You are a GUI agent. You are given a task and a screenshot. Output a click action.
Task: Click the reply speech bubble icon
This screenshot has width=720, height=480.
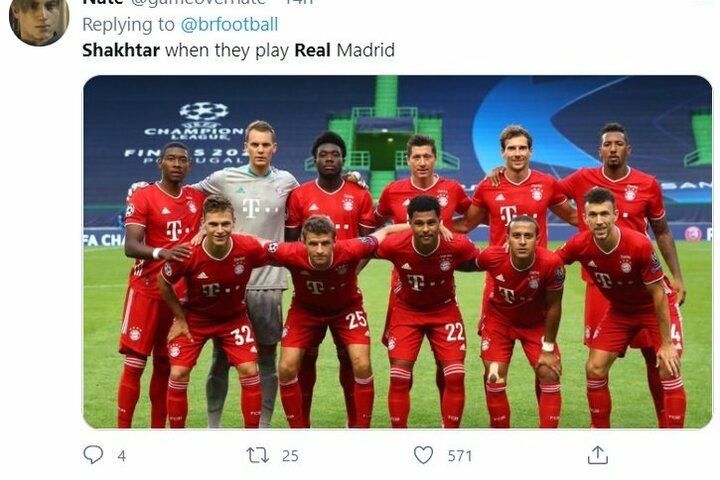pos(93,455)
